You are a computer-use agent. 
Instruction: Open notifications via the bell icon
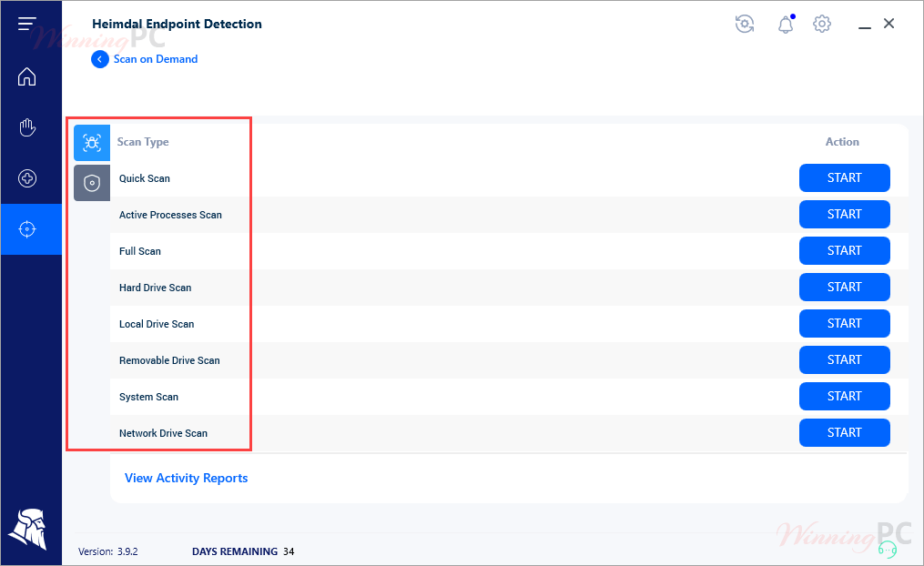[x=786, y=25]
